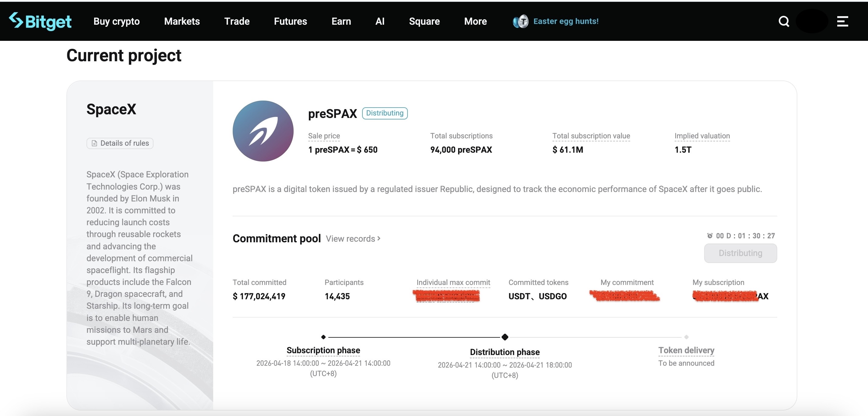Expand the More navigation dropdown
The image size is (868, 416).
(475, 21)
